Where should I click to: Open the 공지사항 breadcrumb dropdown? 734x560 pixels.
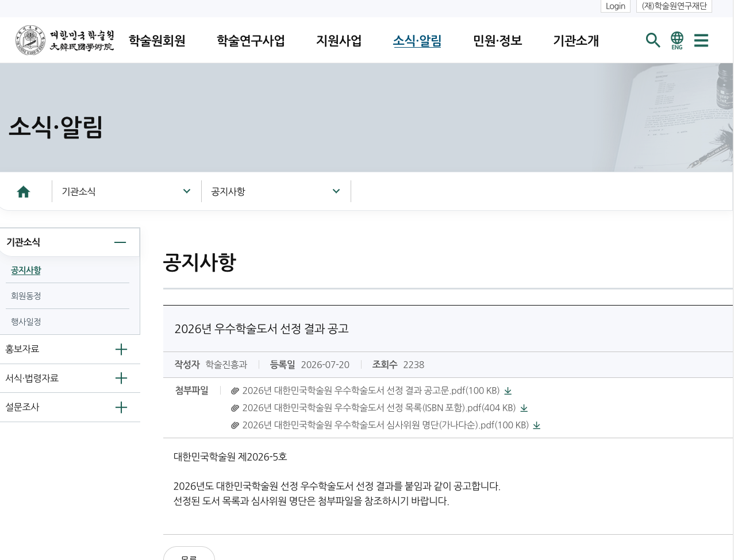276,191
